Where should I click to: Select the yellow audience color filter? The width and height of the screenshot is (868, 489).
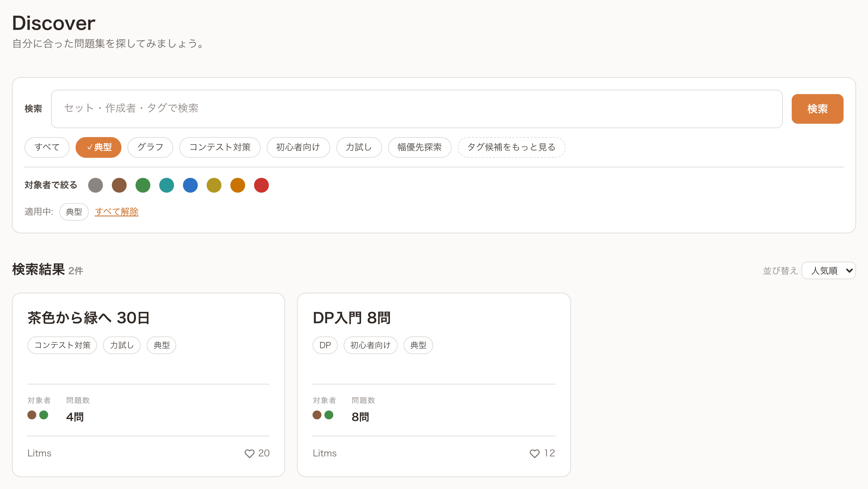point(214,185)
